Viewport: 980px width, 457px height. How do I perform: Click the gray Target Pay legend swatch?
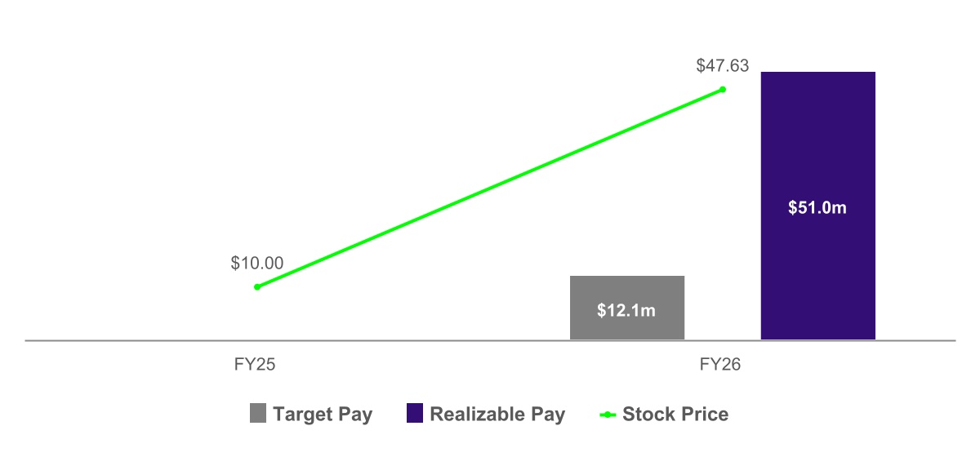(x=258, y=414)
